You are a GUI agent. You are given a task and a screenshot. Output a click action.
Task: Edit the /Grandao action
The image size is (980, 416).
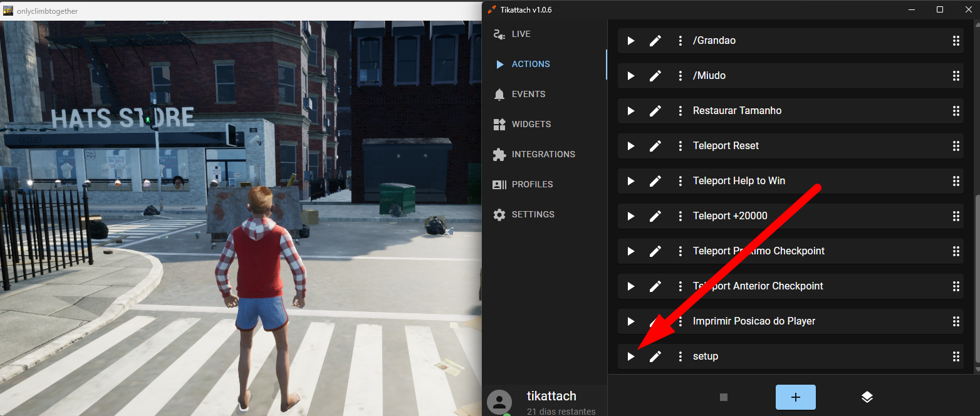655,41
